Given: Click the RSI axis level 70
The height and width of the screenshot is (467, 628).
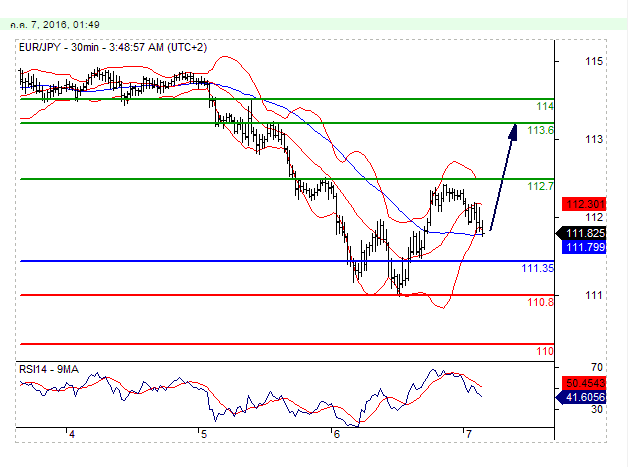Looking at the screenshot, I should (x=597, y=367).
